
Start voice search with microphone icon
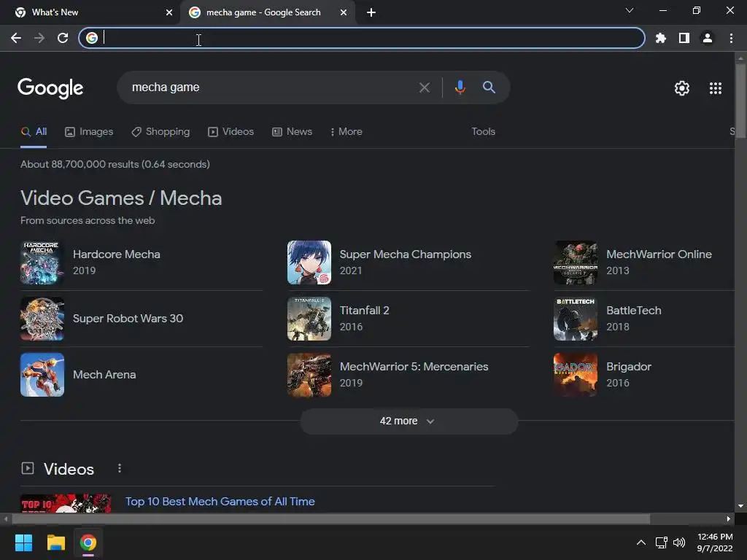(x=460, y=87)
